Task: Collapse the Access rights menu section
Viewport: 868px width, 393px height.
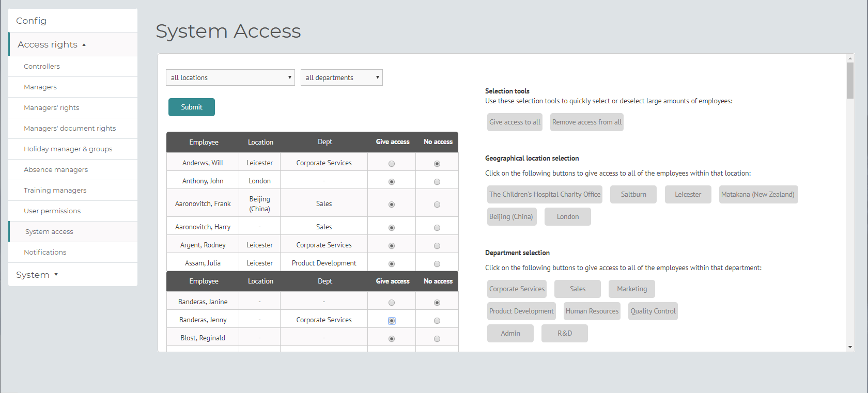Action: click(x=73, y=44)
